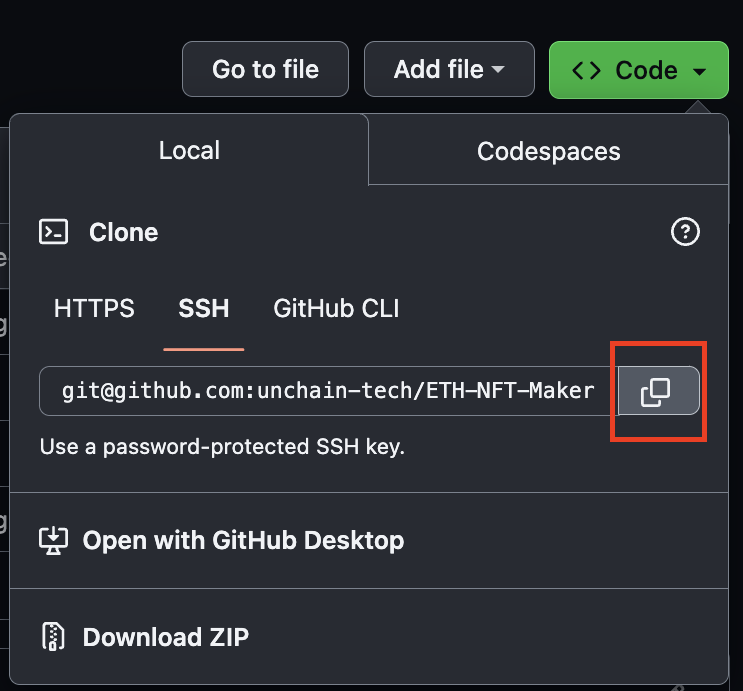Click the Code button label
This screenshot has width=743, height=691.
[646, 71]
